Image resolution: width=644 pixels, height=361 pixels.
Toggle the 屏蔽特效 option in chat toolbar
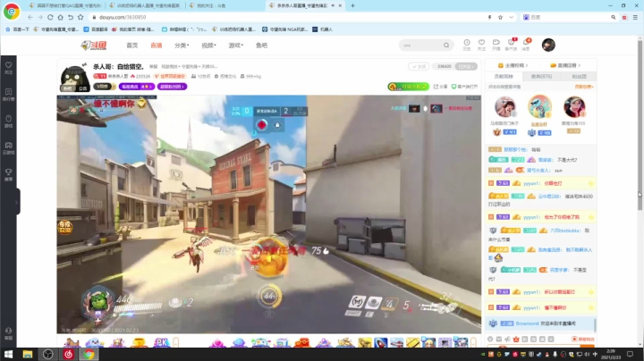(x=583, y=340)
